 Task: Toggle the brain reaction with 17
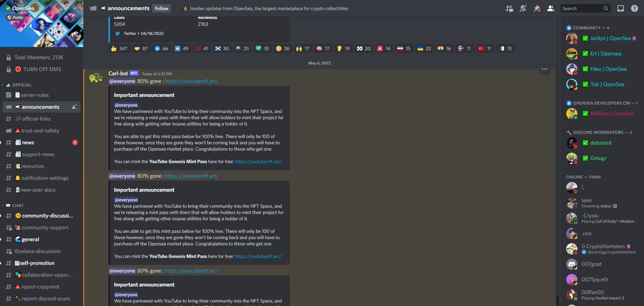pos(323,49)
